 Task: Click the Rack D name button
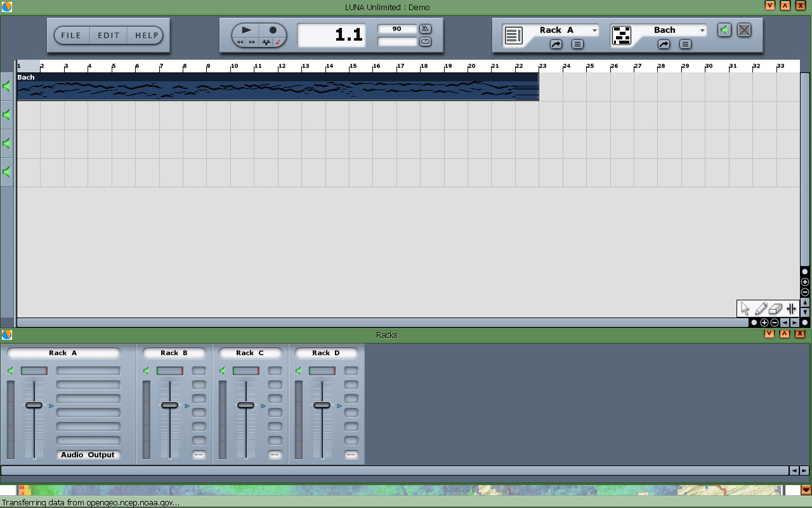(x=327, y=353)
